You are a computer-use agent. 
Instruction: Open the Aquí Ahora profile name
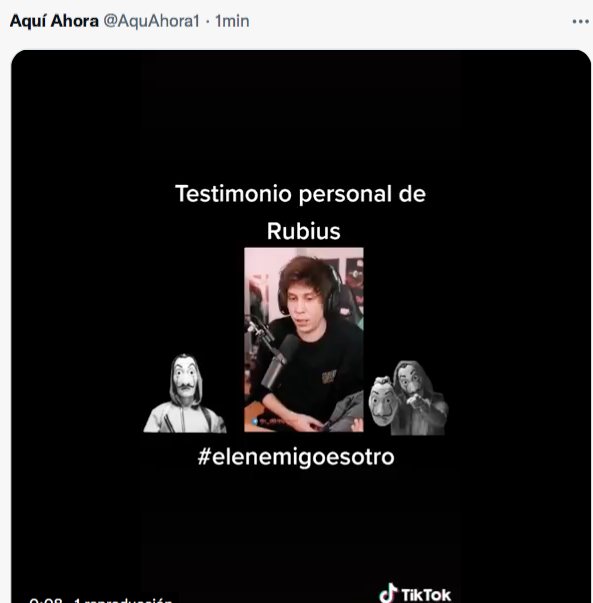click(x=54, y=21)
